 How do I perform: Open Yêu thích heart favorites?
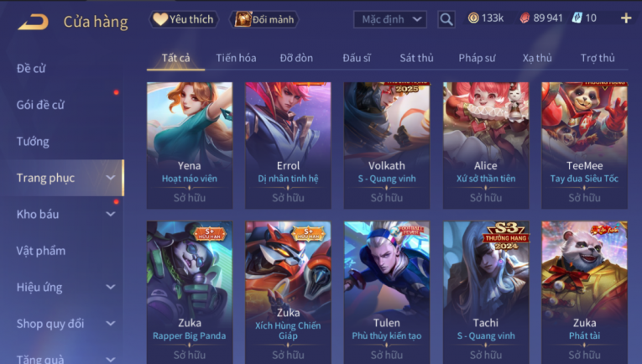point(184,19)
